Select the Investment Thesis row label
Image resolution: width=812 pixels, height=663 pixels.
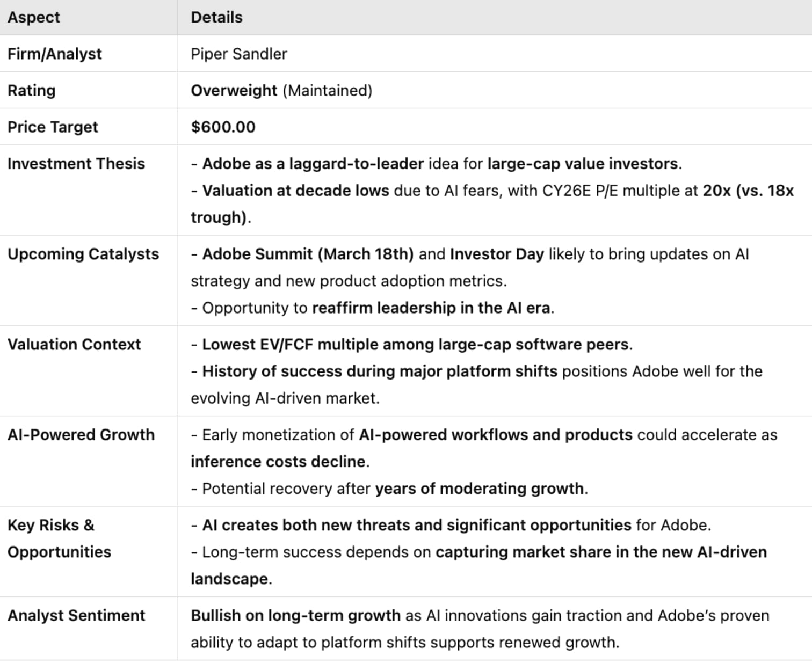(x=76, y=164)
